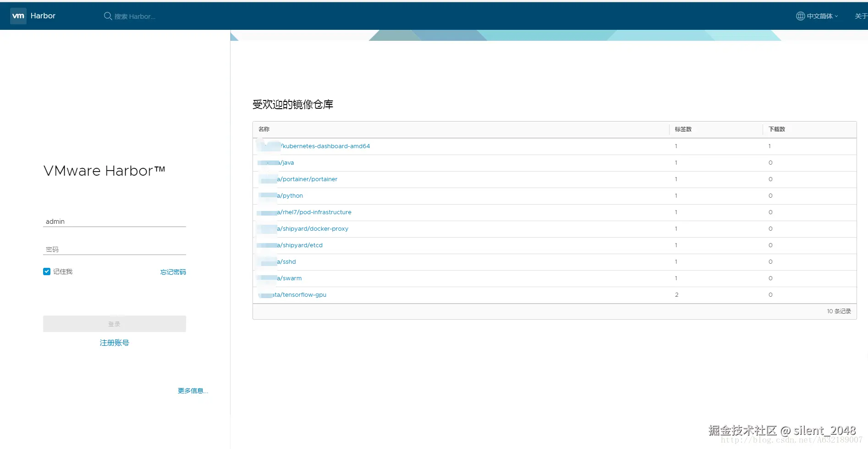
Task: Click the tag count for portainer/portainer row
Action: pos(676,179)
